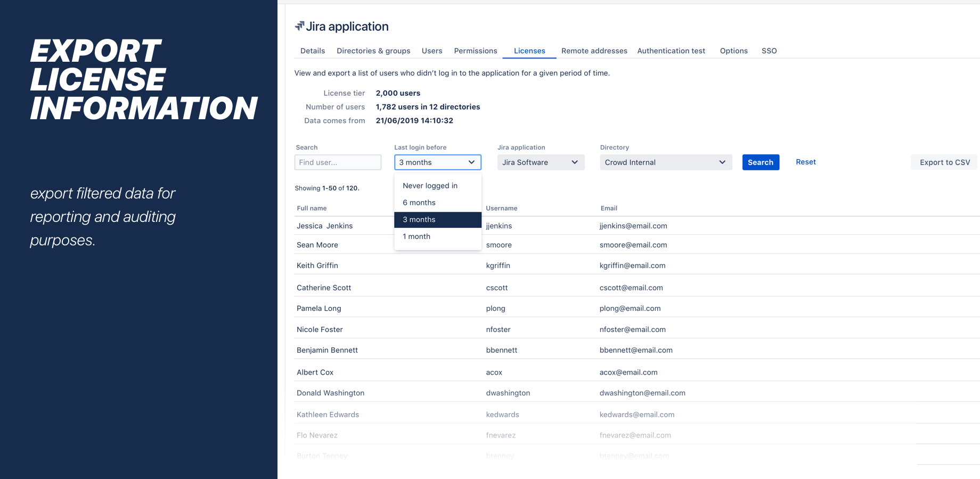Click email nfoster@email.com
The height and width of the screenshot is (479, 980).
pos(633,330)
